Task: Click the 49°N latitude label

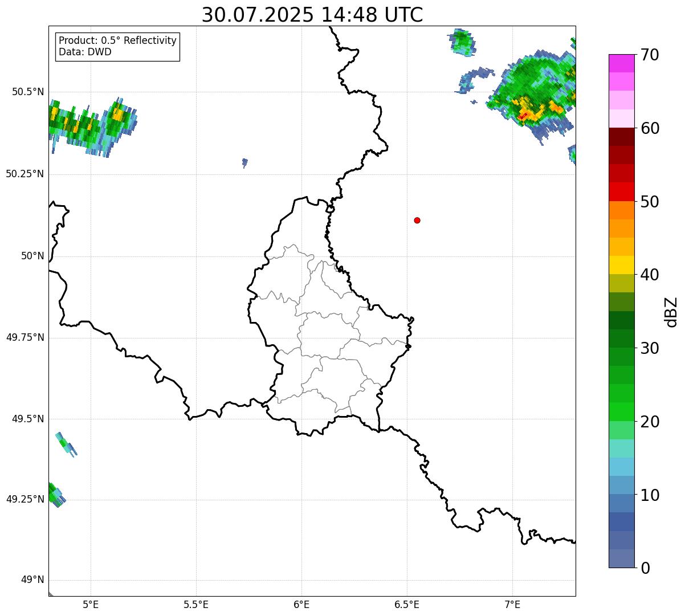Action: click(33, 580)
